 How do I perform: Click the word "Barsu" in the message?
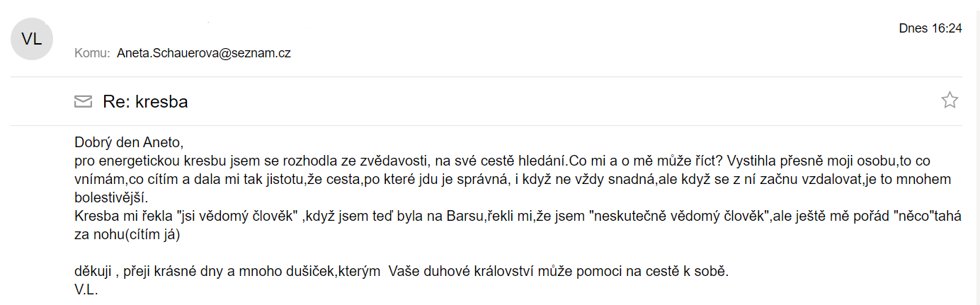coord(465,216)
